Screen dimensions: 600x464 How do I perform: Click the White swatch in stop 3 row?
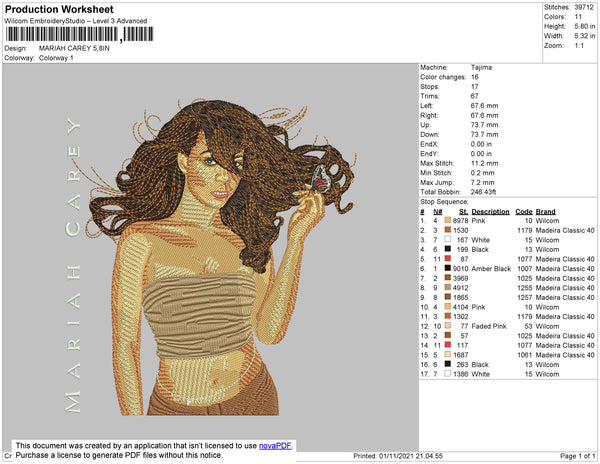coord(448,239)
